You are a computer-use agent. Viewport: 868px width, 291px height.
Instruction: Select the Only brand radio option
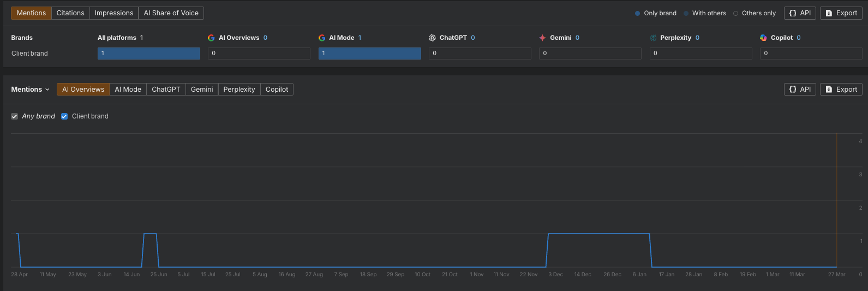point(637,13)
